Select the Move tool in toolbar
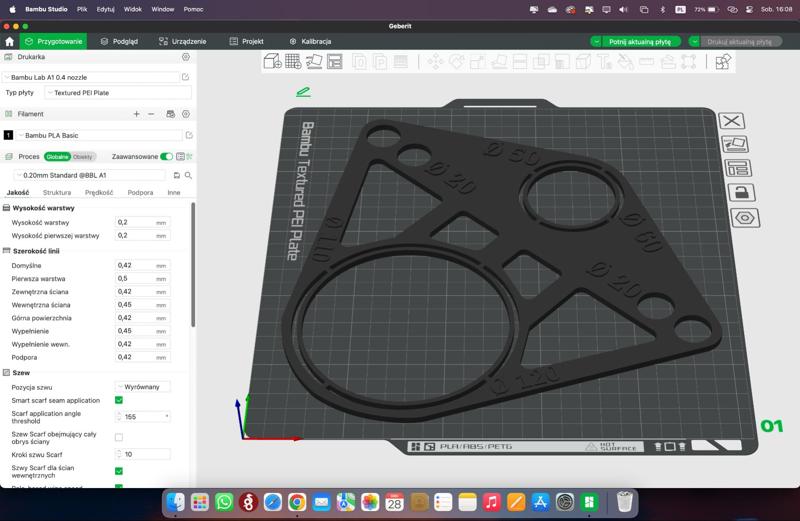Viewport: 800px width, 521px height. click(x=435, y=62)
